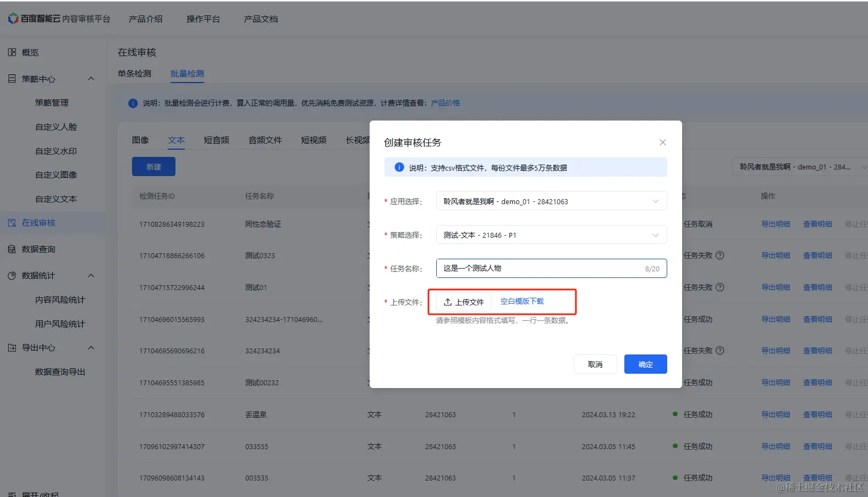Click the 导出中心 sidebar icon
The width and height of the screenshot is (868, 497).
12,348
